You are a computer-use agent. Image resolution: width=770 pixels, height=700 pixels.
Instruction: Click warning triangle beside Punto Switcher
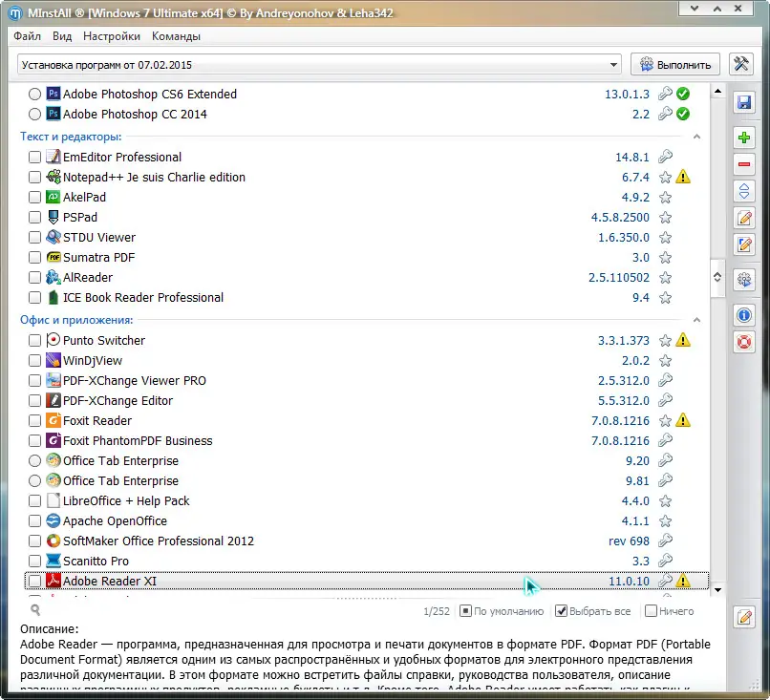tap(683, 340)
